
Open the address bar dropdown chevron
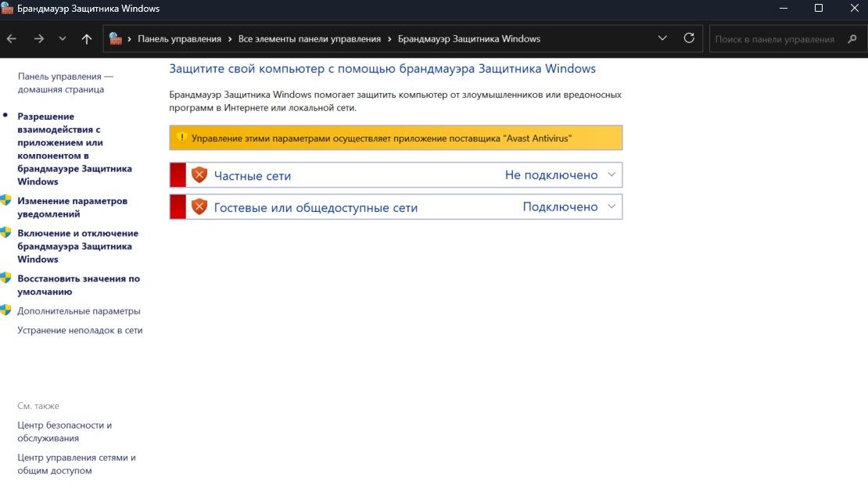pyautogui.click(x=662, y=38)
